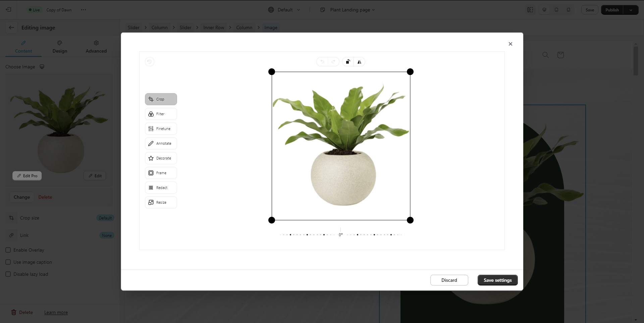Click the Live status badge
Viewport: 644px width, 323px height.
click(x=34, y=10)
